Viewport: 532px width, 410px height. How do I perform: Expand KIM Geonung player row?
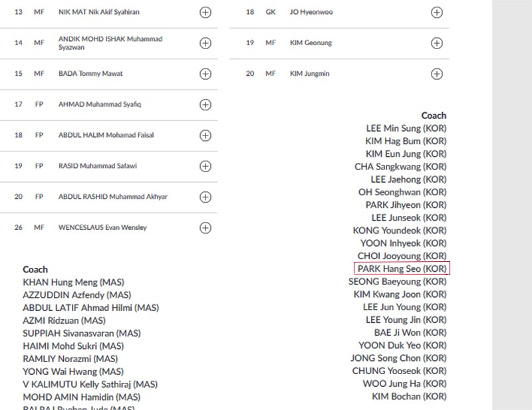click(x=437, y=43)
